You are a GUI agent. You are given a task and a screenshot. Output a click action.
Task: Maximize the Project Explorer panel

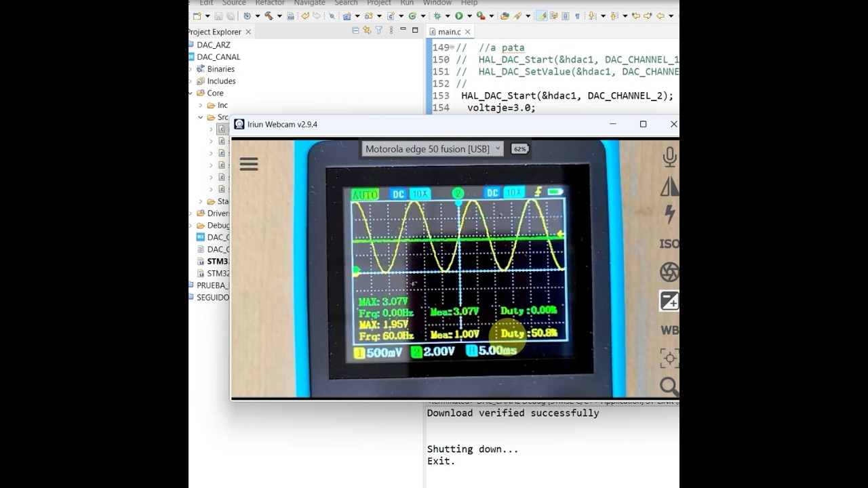(x=415, y=30)
